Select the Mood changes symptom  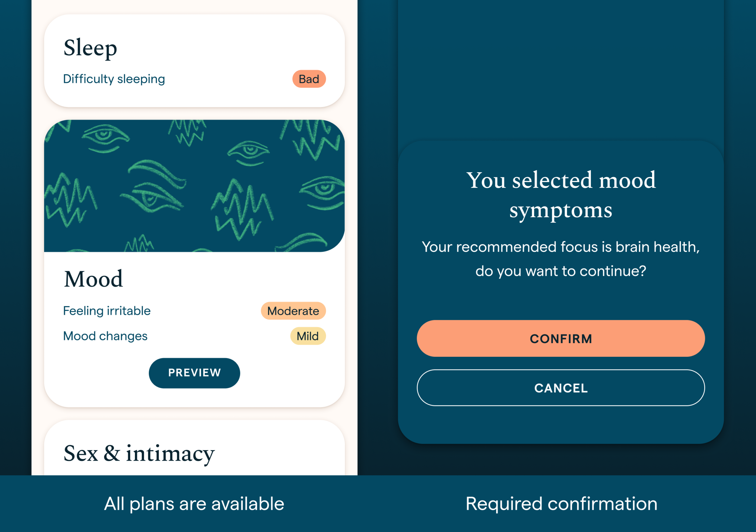[105, 336]
